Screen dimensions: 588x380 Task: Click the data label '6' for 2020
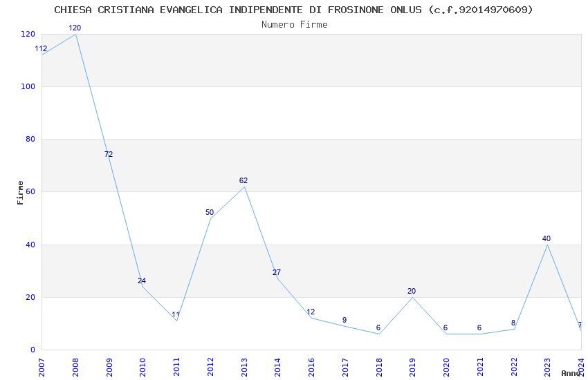coord(445,328)
